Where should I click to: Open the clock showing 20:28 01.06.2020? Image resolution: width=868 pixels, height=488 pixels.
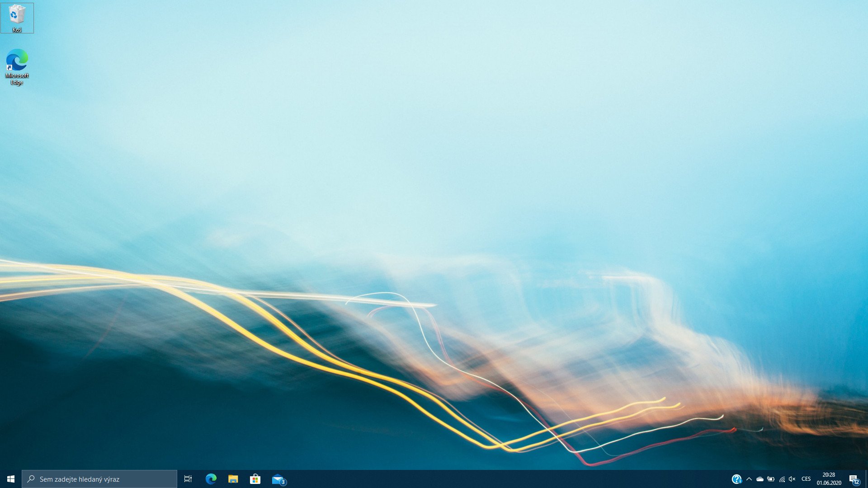click(829, 479)
